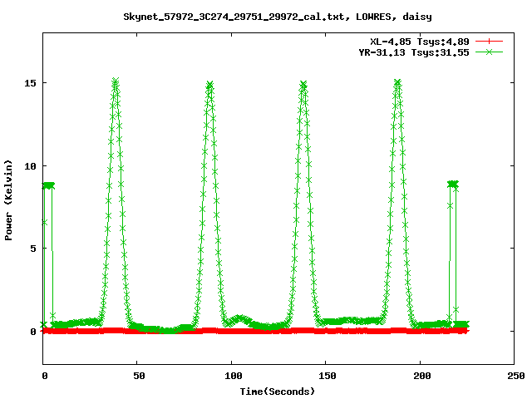The image size is (532, 399).
Task: Click the Power (Kelvin) y-axis label
Action: (8, 200)
